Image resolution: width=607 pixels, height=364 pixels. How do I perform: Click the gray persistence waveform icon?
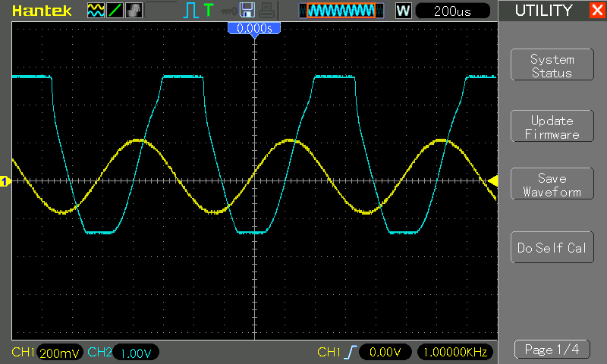134,11
